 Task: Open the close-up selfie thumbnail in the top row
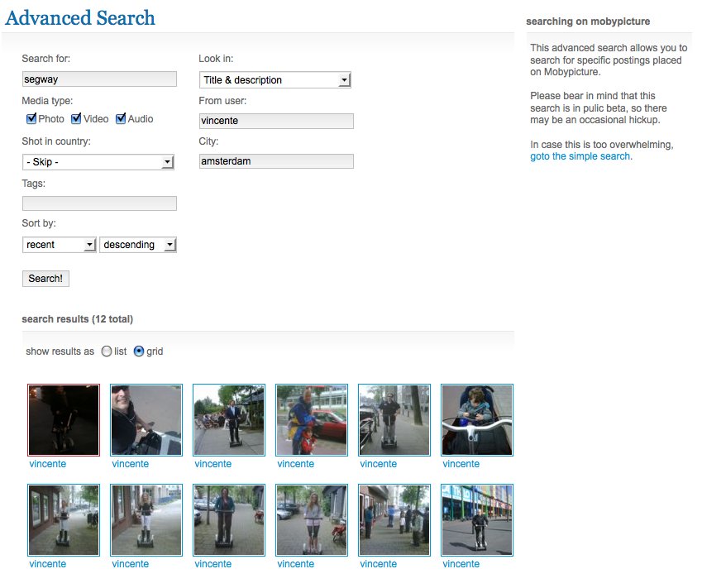(146, 419)
